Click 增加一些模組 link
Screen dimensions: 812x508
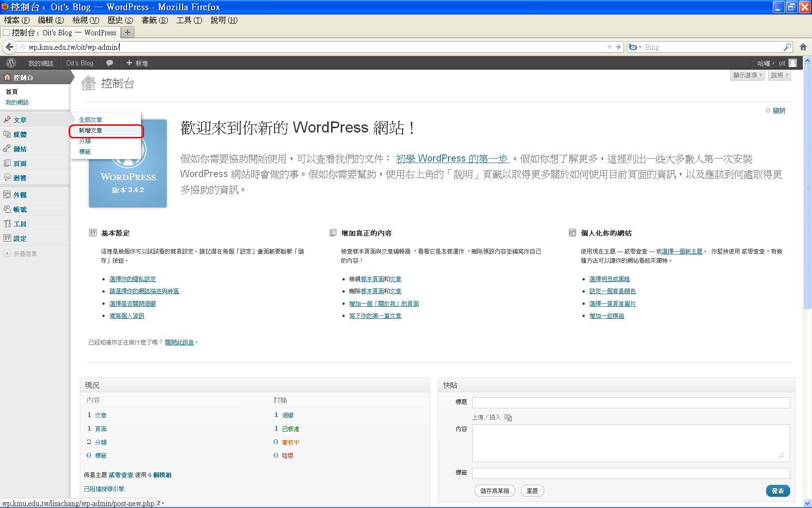(607, 316)
